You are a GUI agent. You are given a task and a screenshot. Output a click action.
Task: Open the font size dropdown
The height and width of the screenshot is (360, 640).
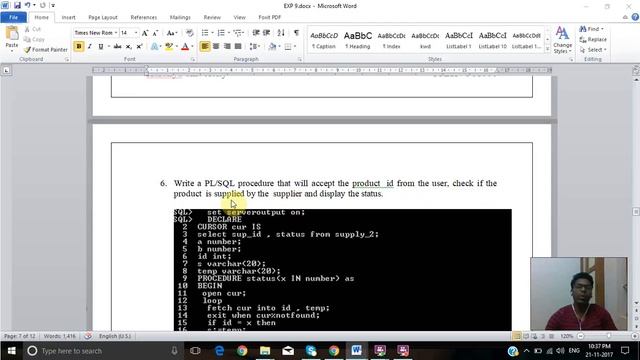136,33
